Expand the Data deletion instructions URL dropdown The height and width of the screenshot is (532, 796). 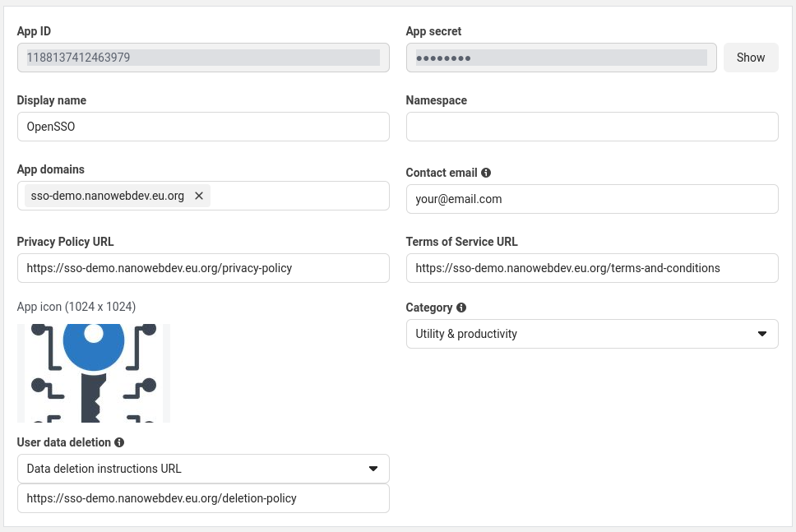202,469
